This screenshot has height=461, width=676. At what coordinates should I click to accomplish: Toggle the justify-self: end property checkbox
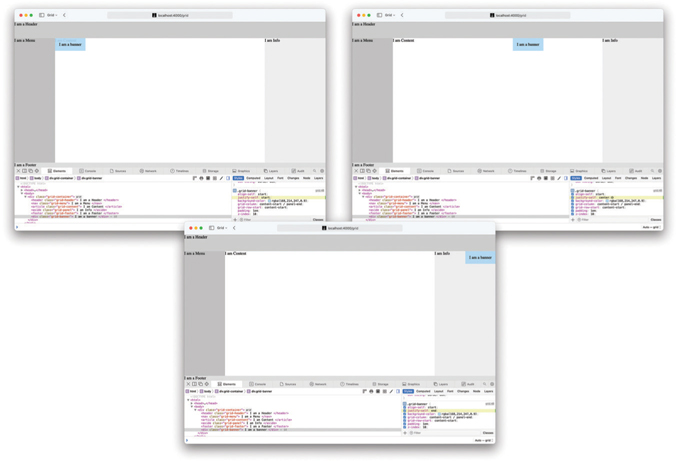(405, 410)
